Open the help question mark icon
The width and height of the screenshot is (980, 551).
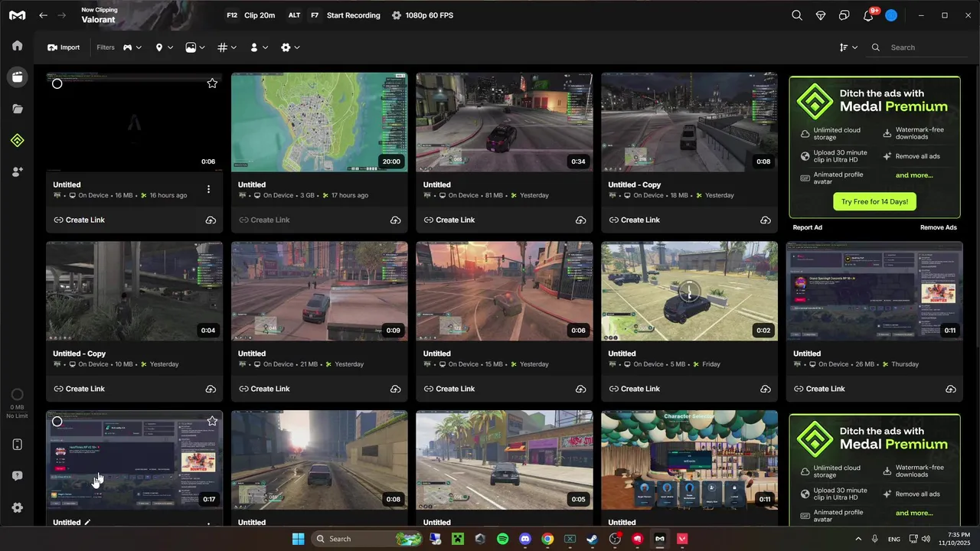17,476
